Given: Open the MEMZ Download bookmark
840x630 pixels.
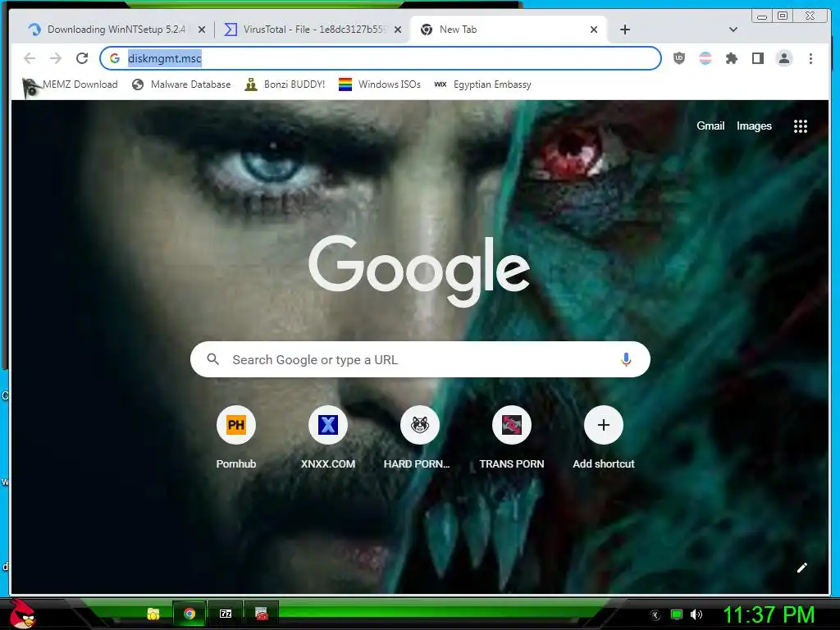Looking at the screenshot, I should pyautogui.click(x=71, y=84).
